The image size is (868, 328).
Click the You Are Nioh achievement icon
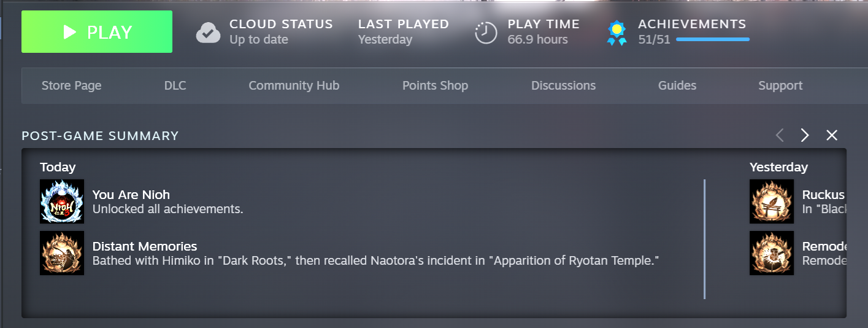click(x=62, y=201)
